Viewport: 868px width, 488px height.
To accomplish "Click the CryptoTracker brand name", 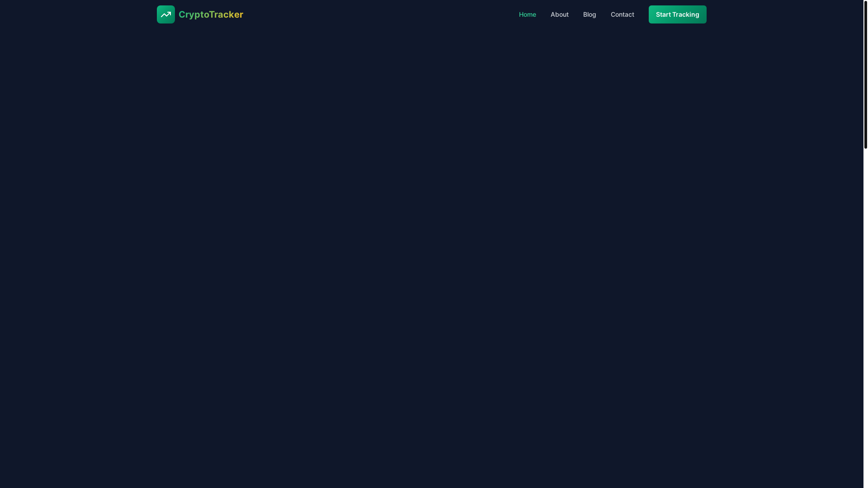I will pyautogui.click(x=211, y=14).
